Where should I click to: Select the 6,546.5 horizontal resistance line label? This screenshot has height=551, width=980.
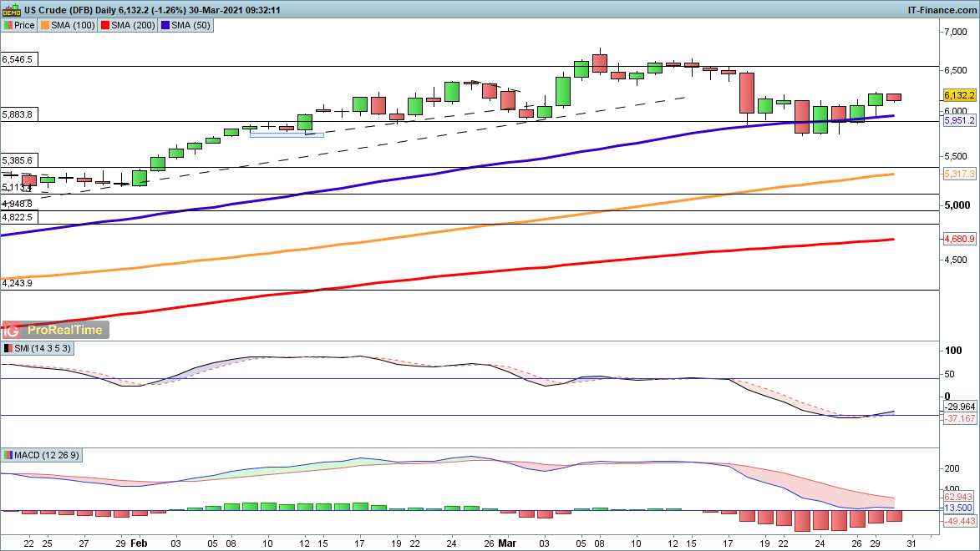(x=18, y=60)
